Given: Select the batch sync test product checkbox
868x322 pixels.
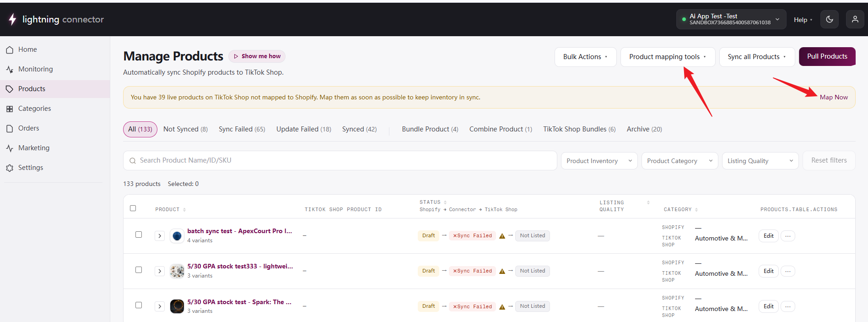Looking at the screenshot, I should (139, 235).
